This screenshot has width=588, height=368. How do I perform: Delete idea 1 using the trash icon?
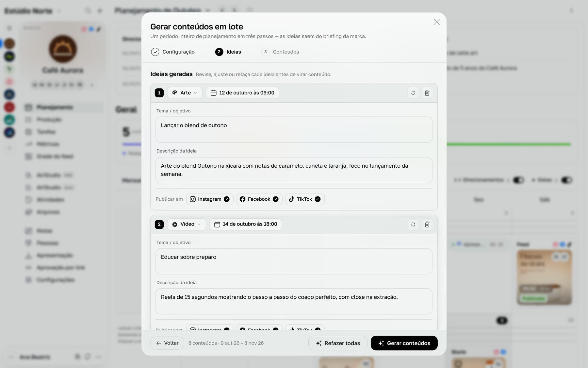tap(427, 93)
